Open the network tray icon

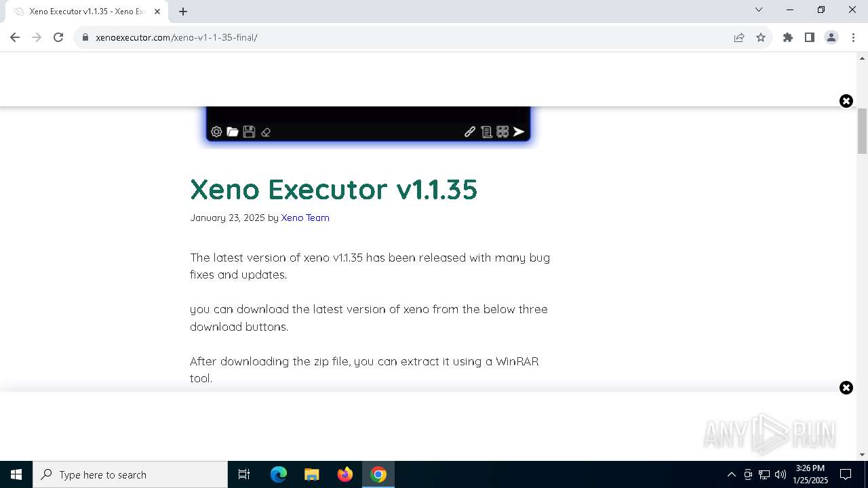pos(764,474)
